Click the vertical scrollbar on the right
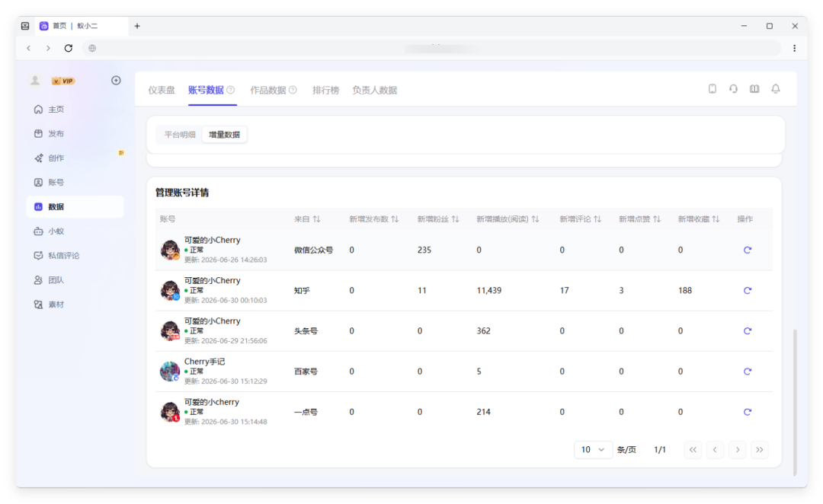This screenshot has width=823, height=504. [795, 402]
